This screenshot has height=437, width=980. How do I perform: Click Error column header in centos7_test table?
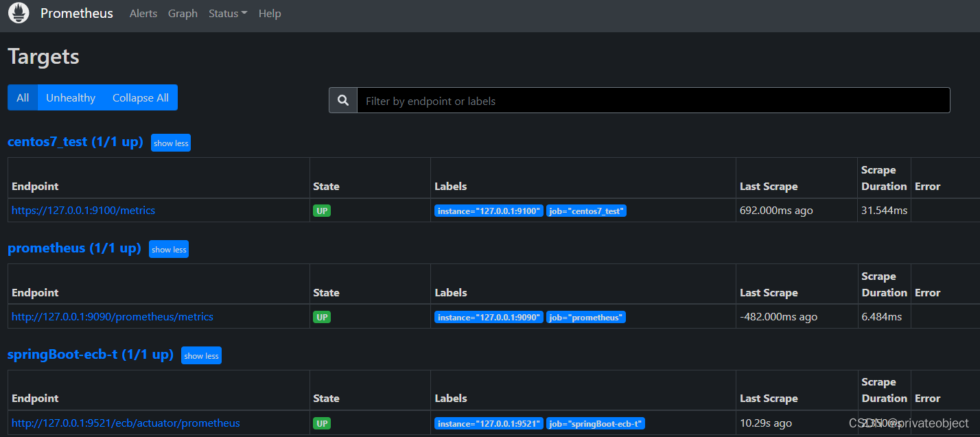click(927, 187)
